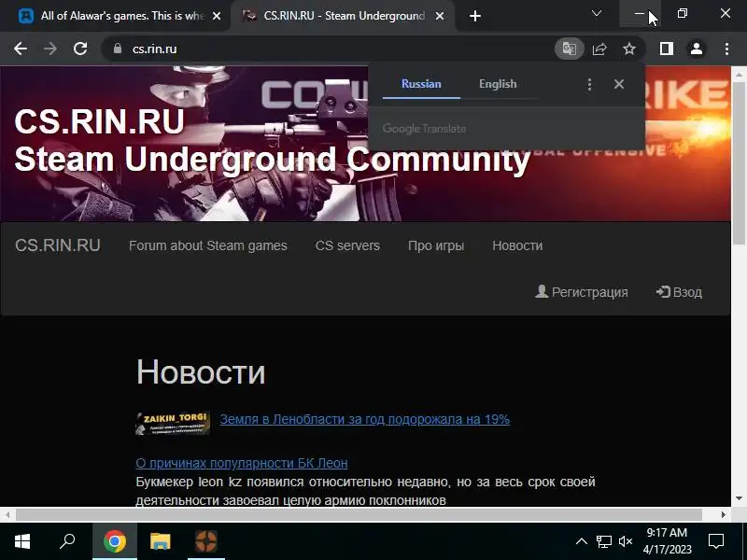View site info via padlock icon
The width and height of the screenshot is (747, 560).
[118, 49]
